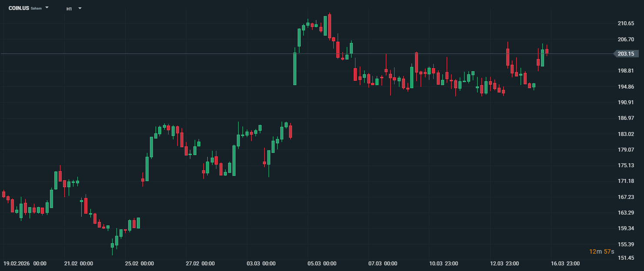This screenshot has height=271, width=644.
Task: Click the last red candle on the chart
Action: [547, 51]
